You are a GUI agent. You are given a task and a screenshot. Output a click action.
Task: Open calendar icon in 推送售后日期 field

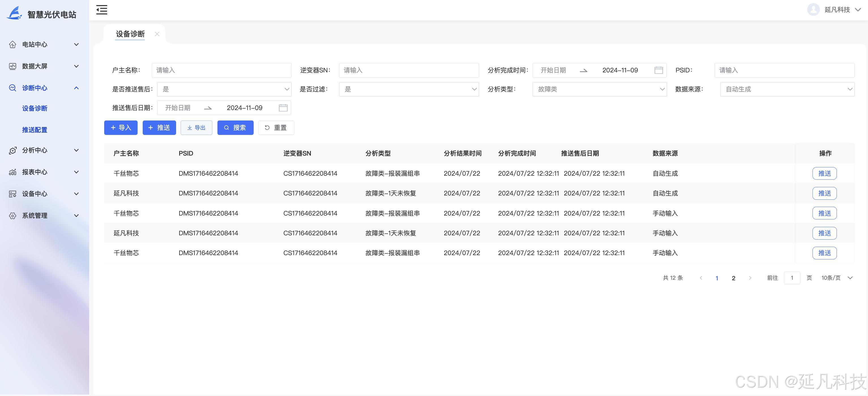point(283,108)
